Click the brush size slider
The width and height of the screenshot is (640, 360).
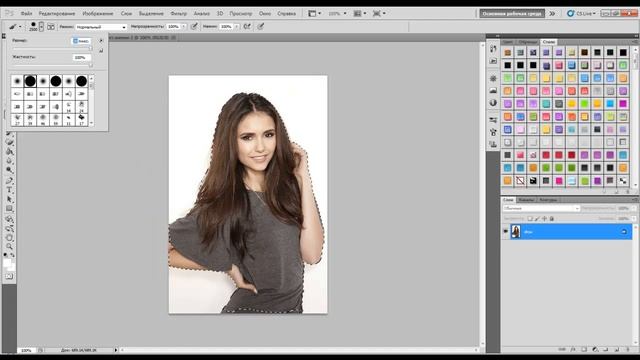pyautogui.click(x=52, y=49)
